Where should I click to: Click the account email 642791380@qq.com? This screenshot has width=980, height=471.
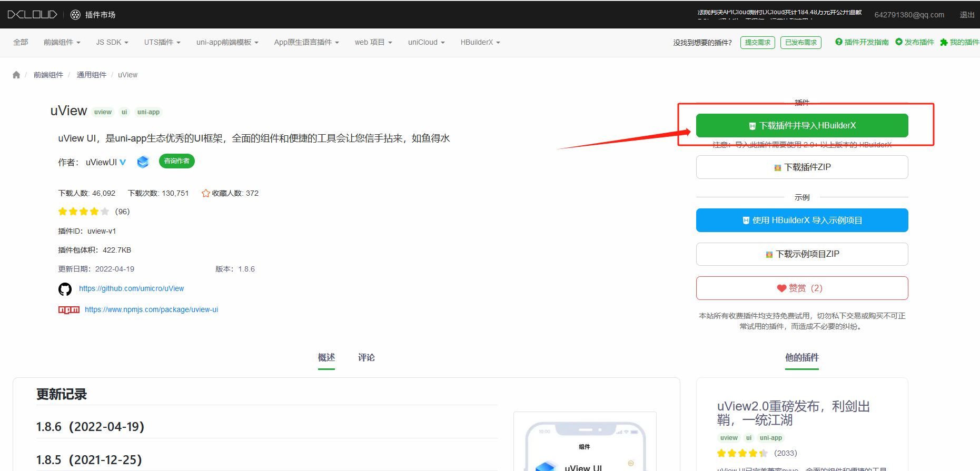[x=909, y=15]
